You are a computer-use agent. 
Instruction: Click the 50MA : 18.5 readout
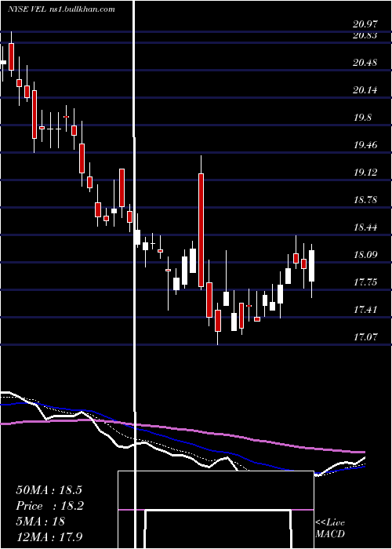(49, 490)
